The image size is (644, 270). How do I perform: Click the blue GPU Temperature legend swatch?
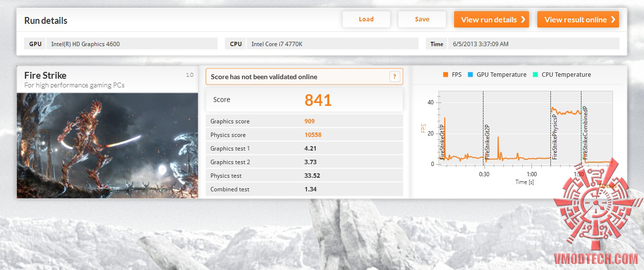470,75
